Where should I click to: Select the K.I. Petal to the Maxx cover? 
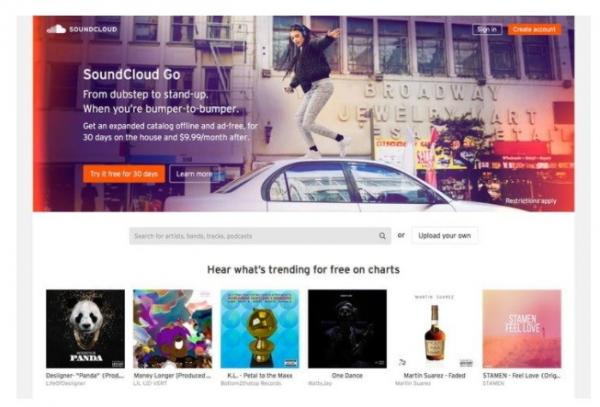point(260,329)
